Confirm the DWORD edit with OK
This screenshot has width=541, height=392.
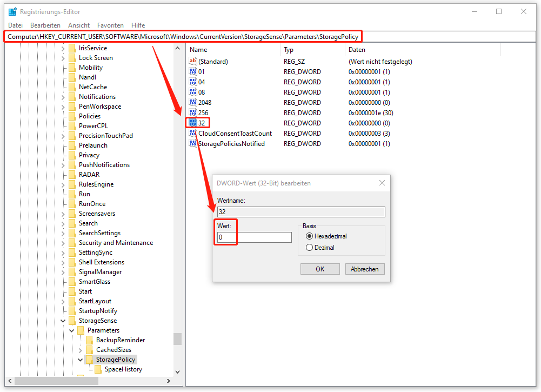tap(320, 269)
